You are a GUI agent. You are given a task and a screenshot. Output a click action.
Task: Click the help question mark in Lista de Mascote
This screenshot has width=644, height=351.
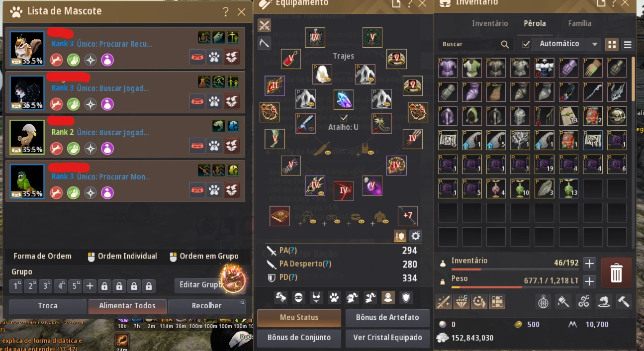226,12
